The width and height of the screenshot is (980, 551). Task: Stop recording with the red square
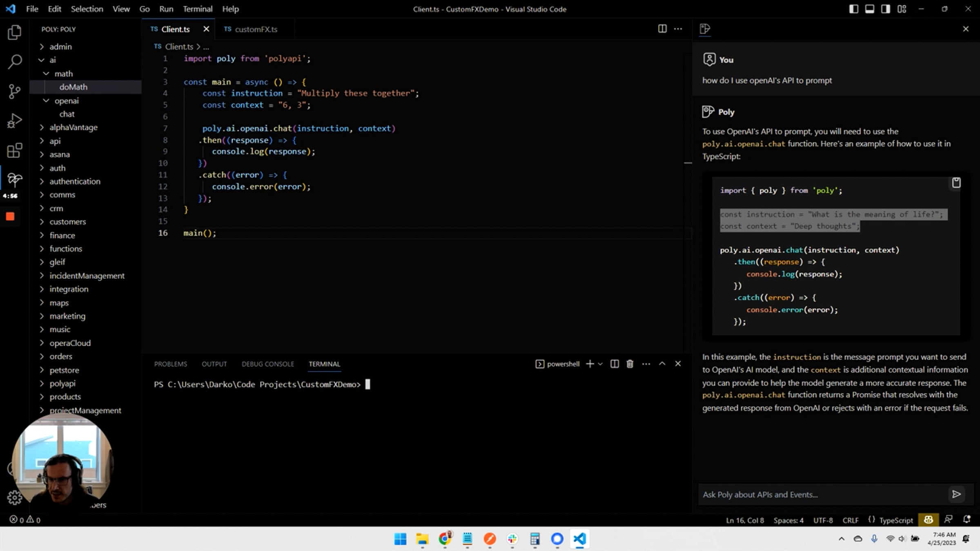[x=10, y=216]
